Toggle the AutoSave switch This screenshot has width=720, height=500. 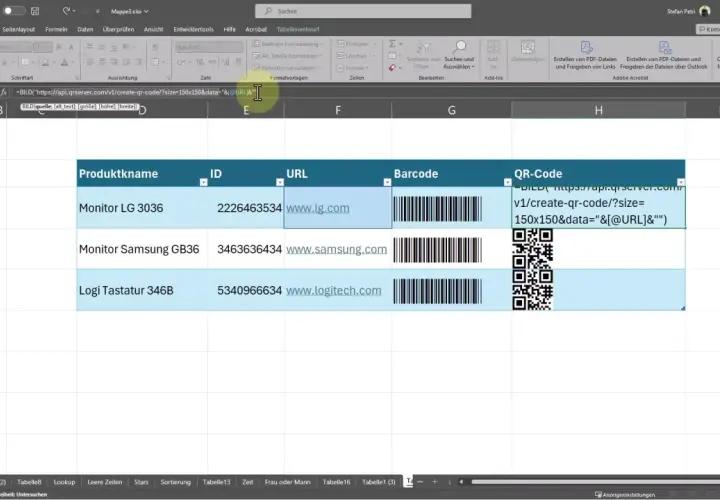pos(14,11)
